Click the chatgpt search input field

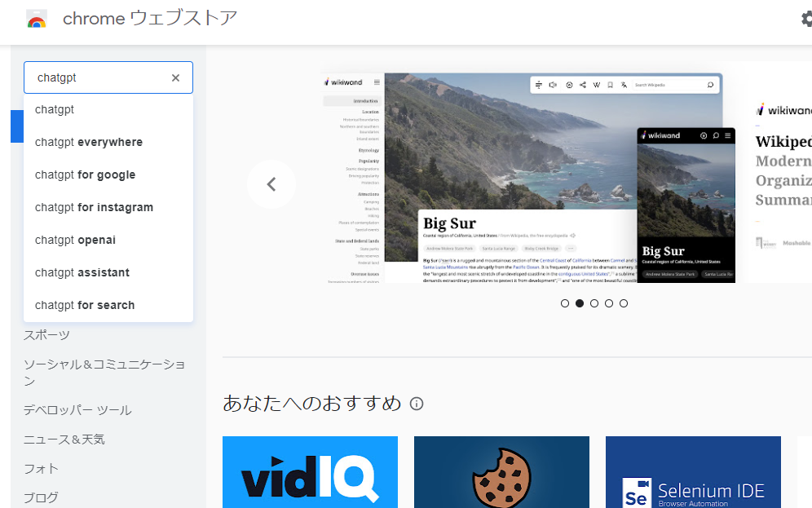pyautogui.click(x=108, y=77)
